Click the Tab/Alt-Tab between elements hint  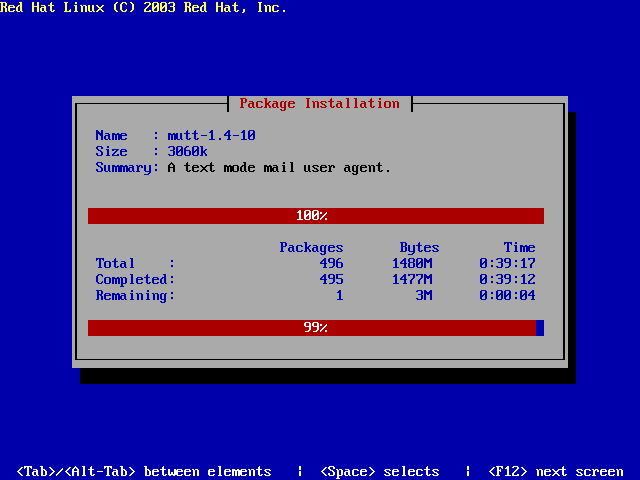144,472
